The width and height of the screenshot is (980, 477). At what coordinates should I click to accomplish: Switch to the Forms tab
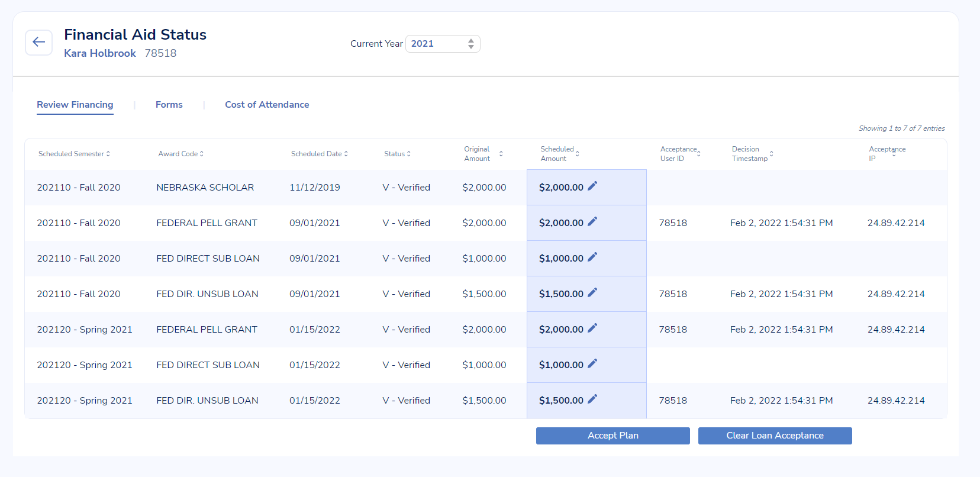[169, 105]
